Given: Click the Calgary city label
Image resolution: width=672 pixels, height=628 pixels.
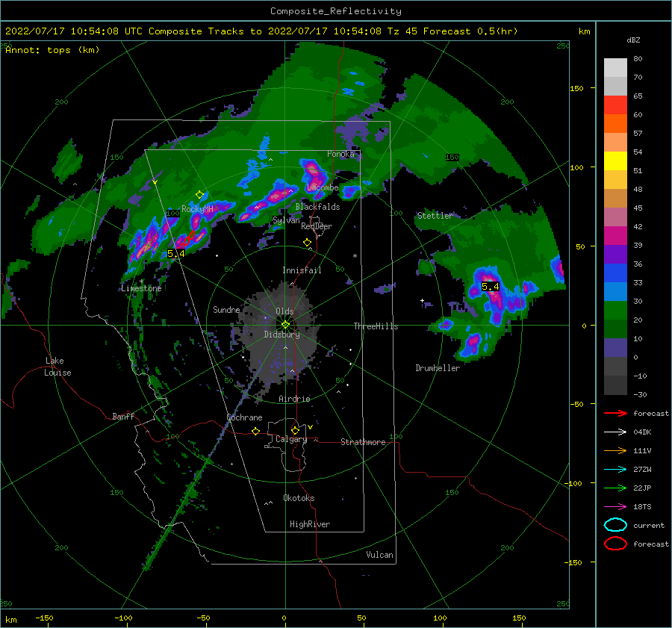Looking at the screenshot, I should pyautogui.click(x=291, y=439).
